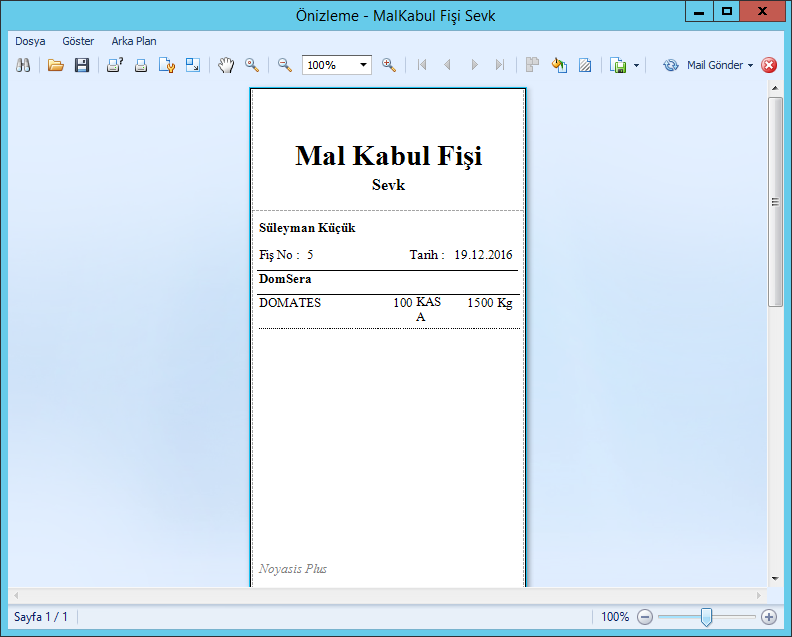The width and height of the screenshot is (792, 637).
Task: Open the export format dropdown arrow
Action: (x=636, y=65)
